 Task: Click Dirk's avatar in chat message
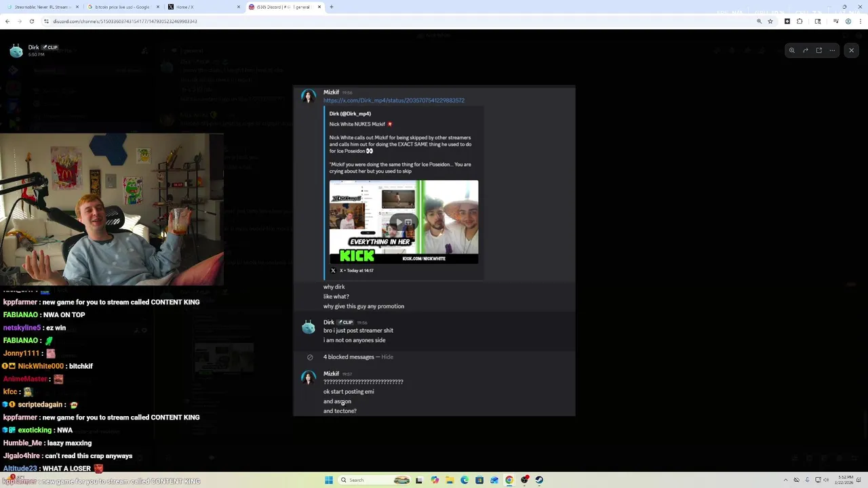point(309,327)
